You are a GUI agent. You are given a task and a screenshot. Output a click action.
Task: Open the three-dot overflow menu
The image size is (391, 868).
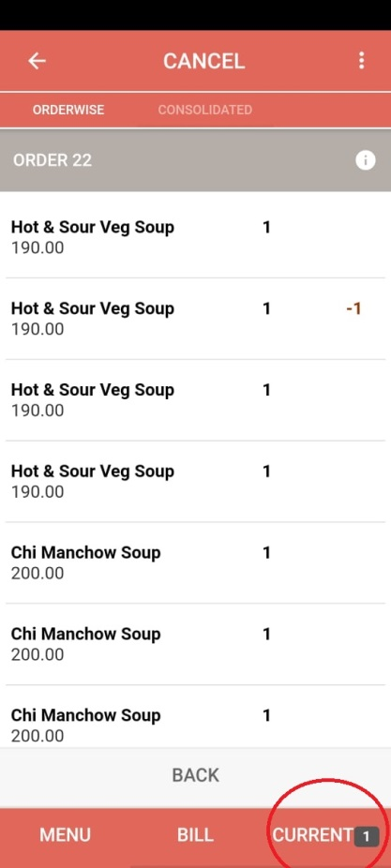[x=362, y=60]
